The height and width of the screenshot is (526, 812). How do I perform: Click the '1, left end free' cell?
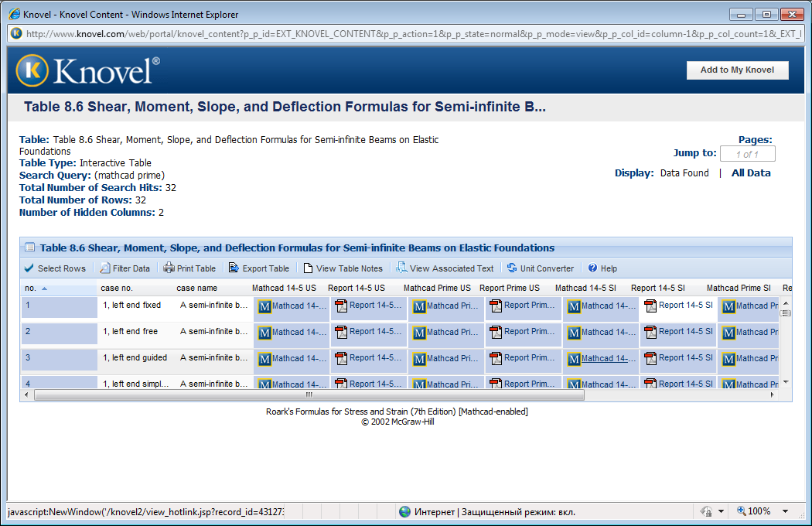point(130,332)
